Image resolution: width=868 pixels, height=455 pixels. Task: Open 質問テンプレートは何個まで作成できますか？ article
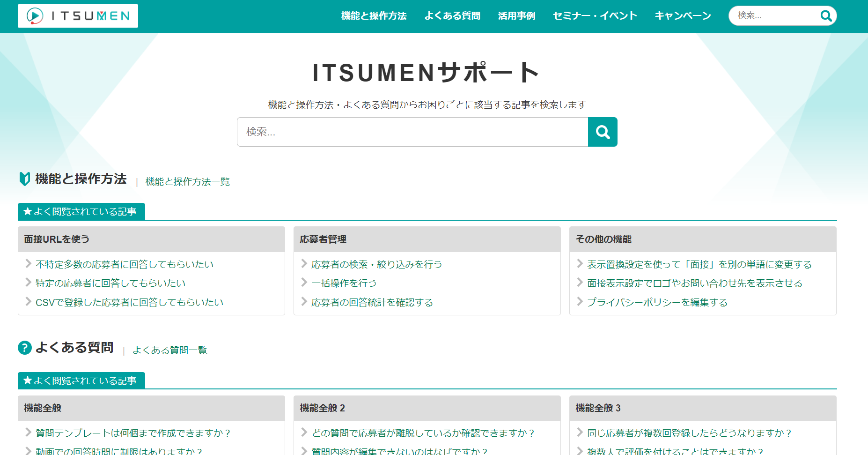[x=133, y=433]
